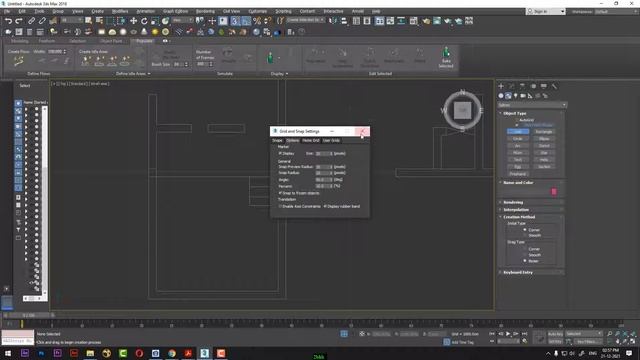
Task: Select the Lights category icon in command panel
Action: (516, 96)
